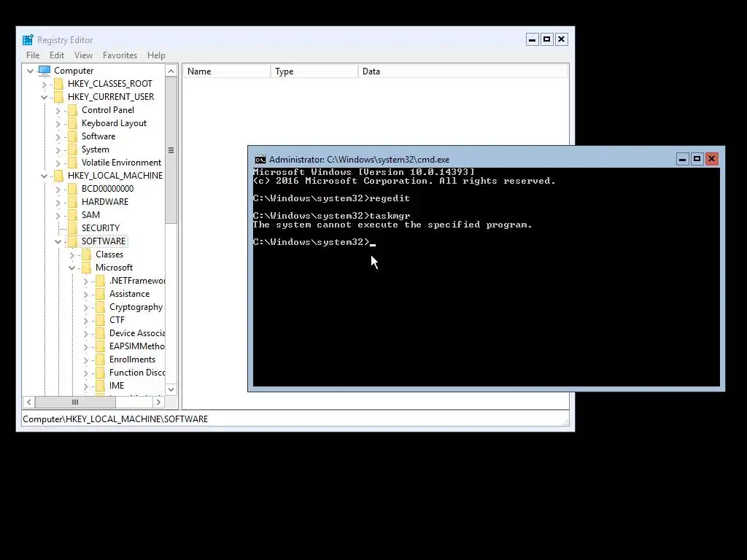
Task: Click the Microsoft folder icon
Action: tap(86, 268)
